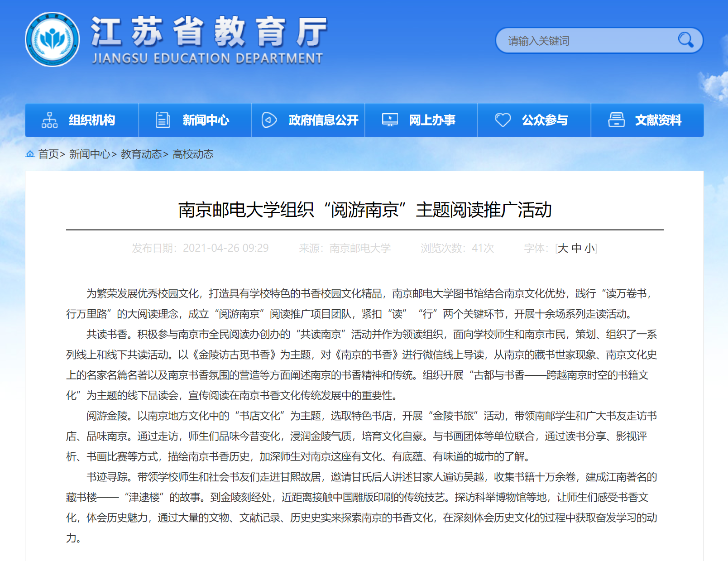Viewport: 728px width, 561px height.
Task: Go to 首页 in breadcrumb
Action: point(48,154)
